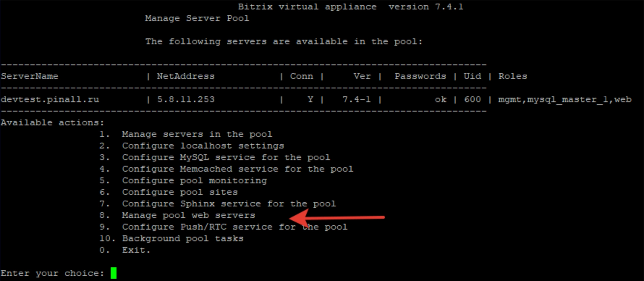
Task: Pick option 5 Configure pool monitoring
Action: pyautogui.click(x=183, y=181)
